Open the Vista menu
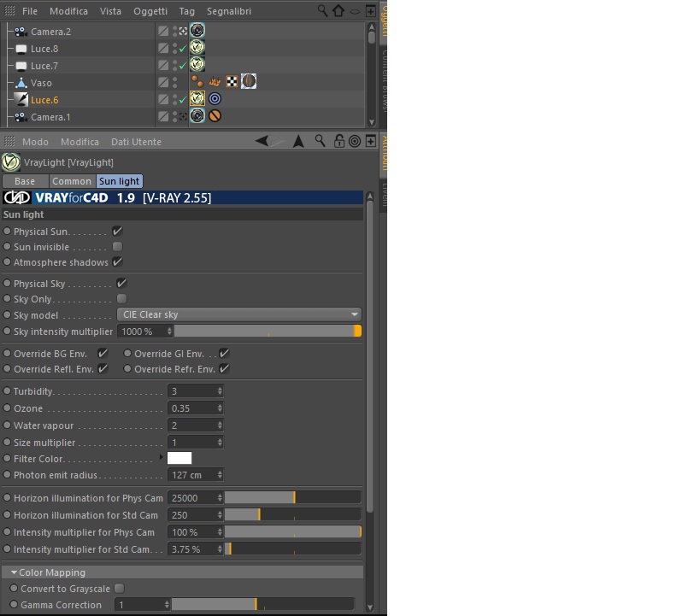 pos(110,11)
